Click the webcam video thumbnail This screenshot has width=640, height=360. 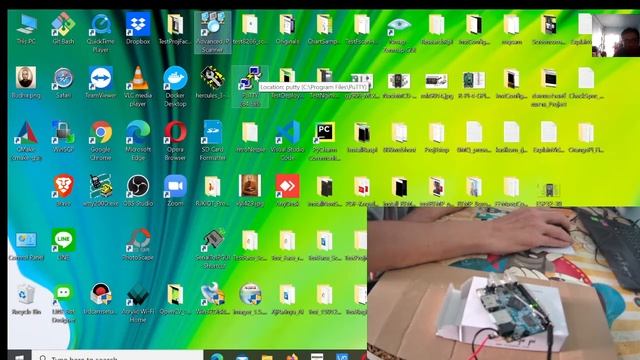616,36
